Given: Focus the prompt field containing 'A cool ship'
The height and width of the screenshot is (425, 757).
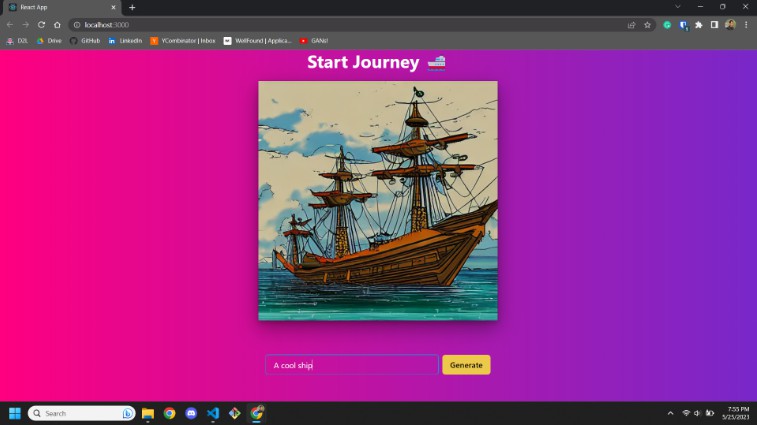Looking at the screenshot, I should [x=351, y=365].
